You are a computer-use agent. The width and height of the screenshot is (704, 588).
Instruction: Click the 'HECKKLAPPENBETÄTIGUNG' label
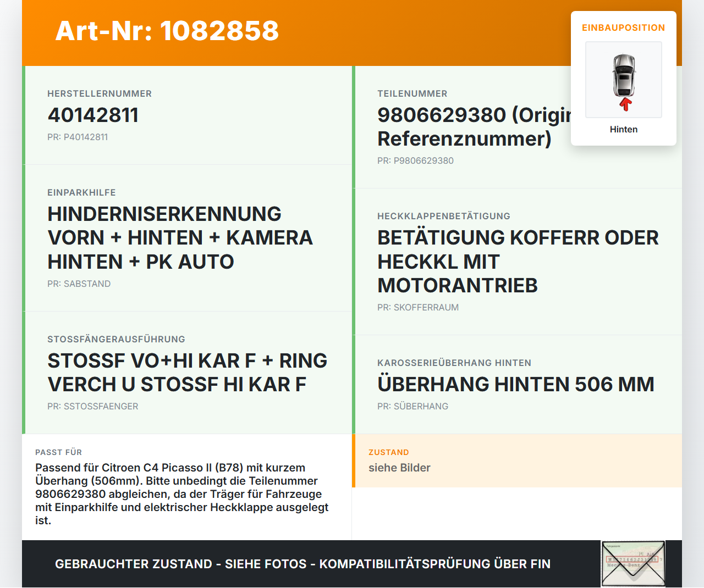click(x=444, y=216)
